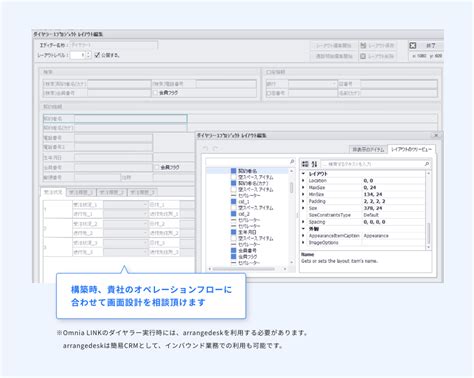The height and width of the screenshot is (378, 474).
Task: Close the layout tree dialog
Action: coord(436,135)
